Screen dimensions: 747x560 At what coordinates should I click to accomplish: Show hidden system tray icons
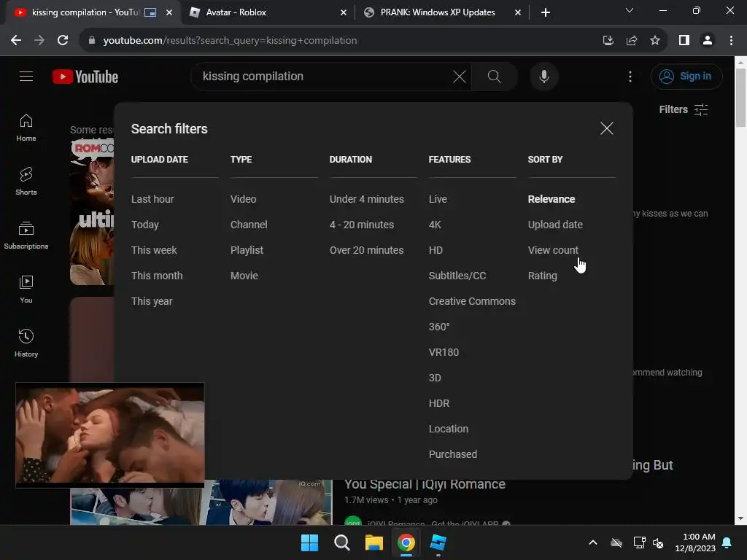tap(592, 542)
